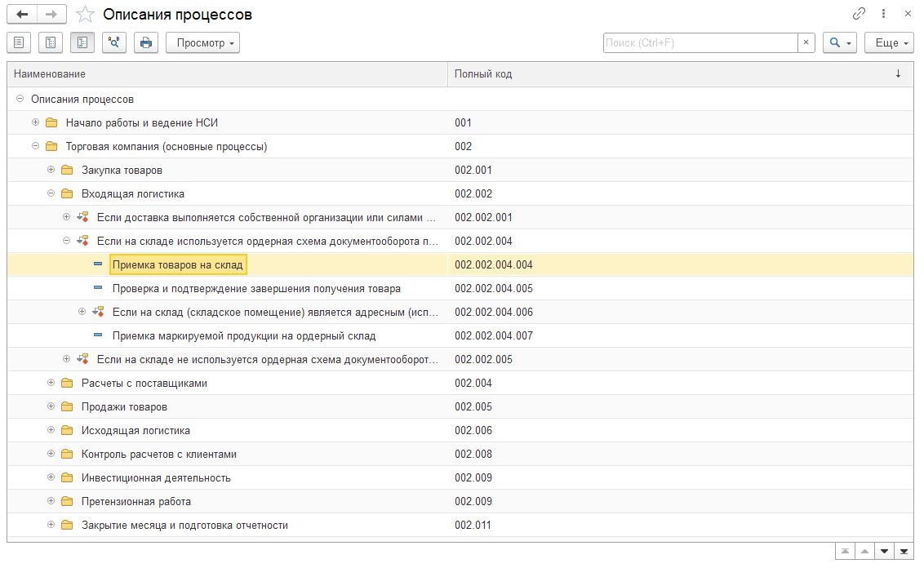924x568 pixels.
Task: Print the list with the printer icon
Action: pos(146,42)
